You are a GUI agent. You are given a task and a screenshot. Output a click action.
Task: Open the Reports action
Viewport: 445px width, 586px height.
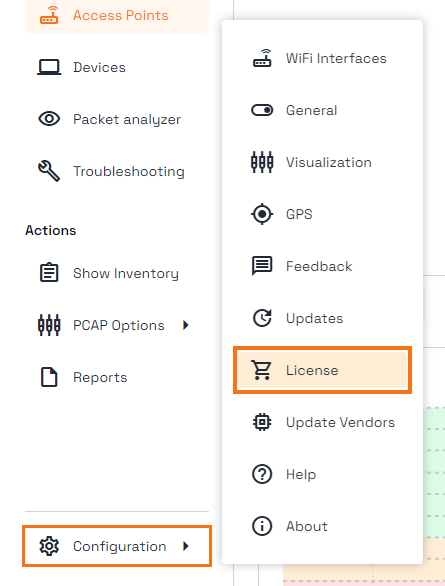117,377
